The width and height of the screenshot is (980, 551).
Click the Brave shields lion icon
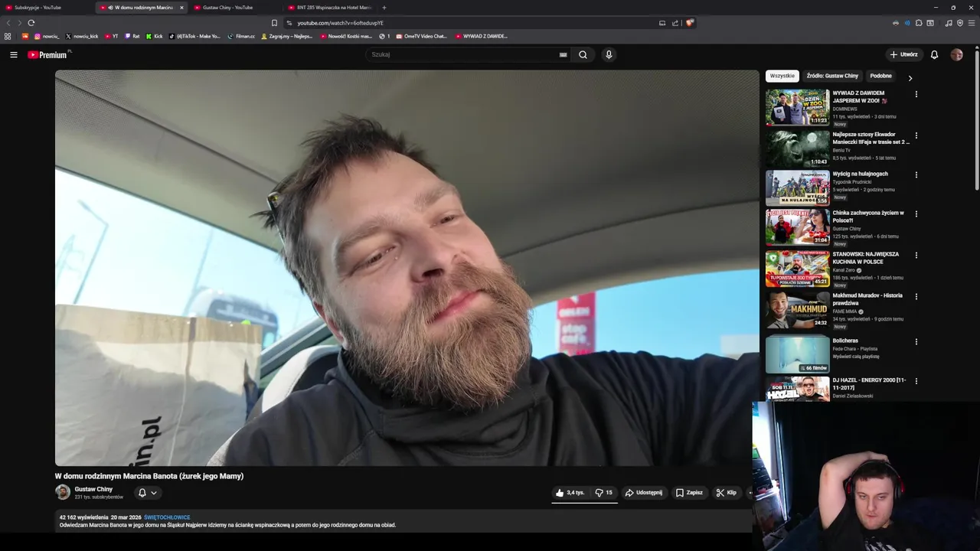pos(690,23)
